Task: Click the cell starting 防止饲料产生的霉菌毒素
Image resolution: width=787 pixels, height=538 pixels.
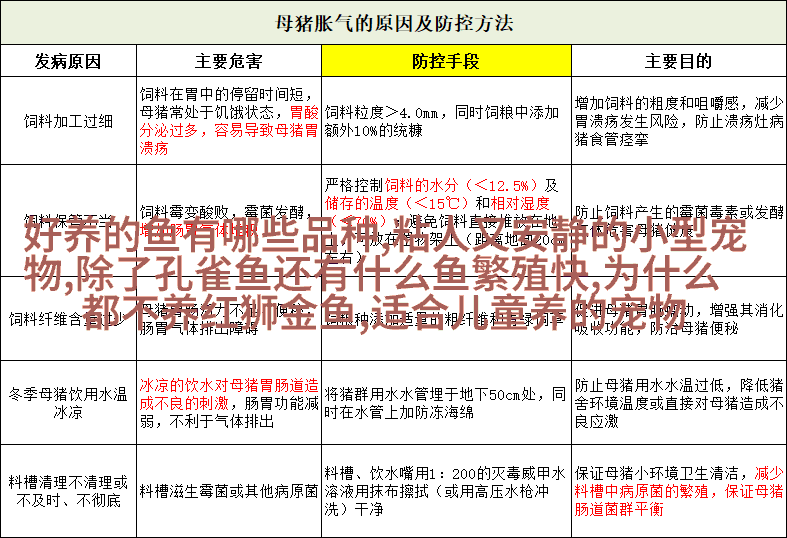Action: 679,221
